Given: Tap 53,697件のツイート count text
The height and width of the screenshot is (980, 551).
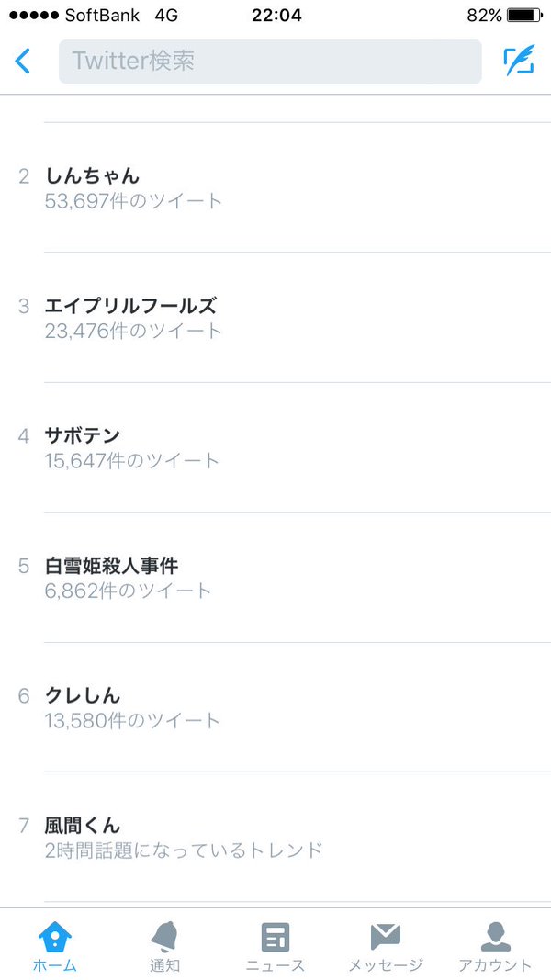Looking at the screenshot, I should [x=133, y=200].
